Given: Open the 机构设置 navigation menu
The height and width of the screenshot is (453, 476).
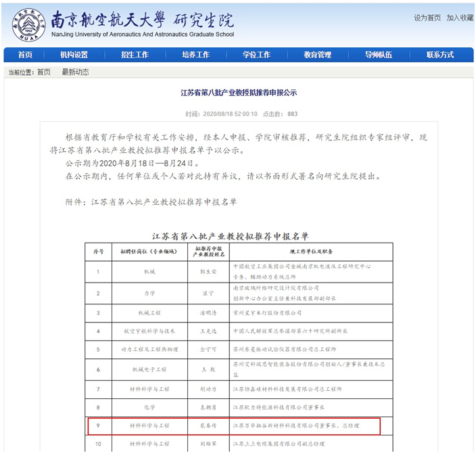Looking at the screenshot, I should 74,55.
